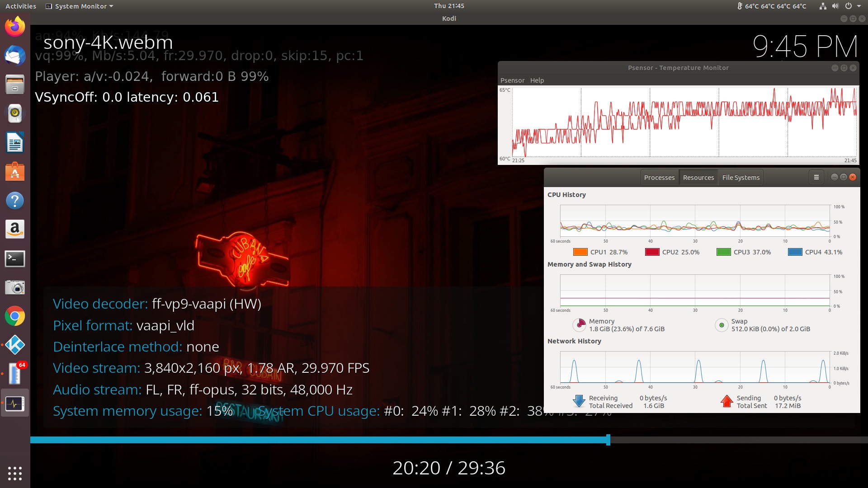Click the Deinterlace method none line
868x488 pixels.
[x=136, y=347]
